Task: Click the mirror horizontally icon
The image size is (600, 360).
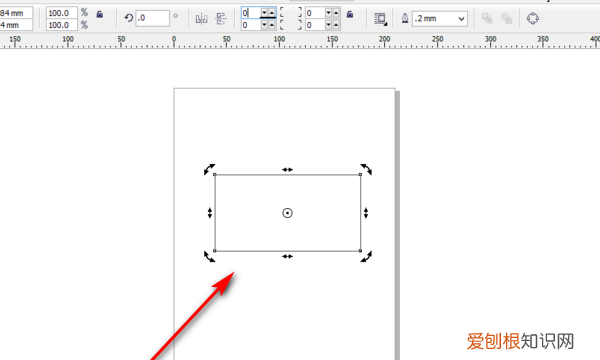Action: coord(201,18)
